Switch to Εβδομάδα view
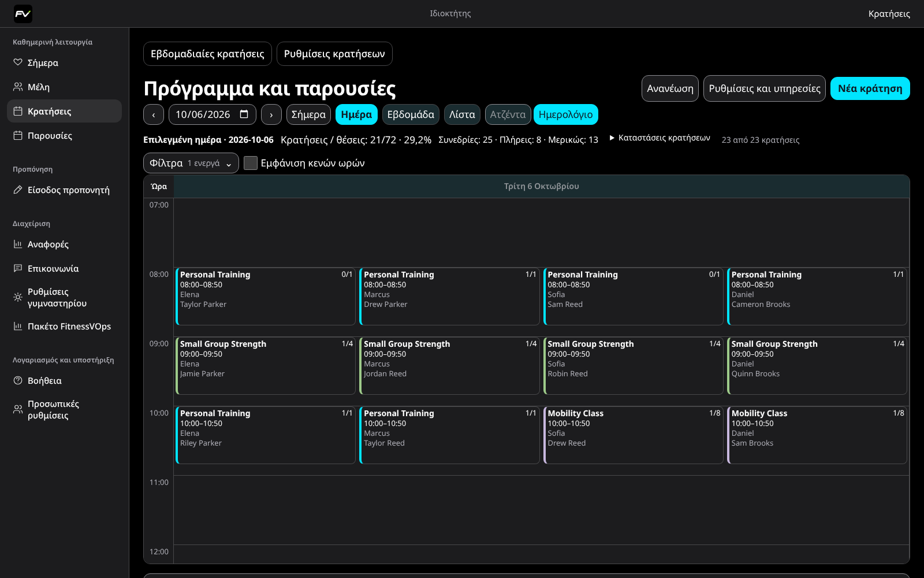The width and height of the screenshot is (924, 578). (411, 114)
